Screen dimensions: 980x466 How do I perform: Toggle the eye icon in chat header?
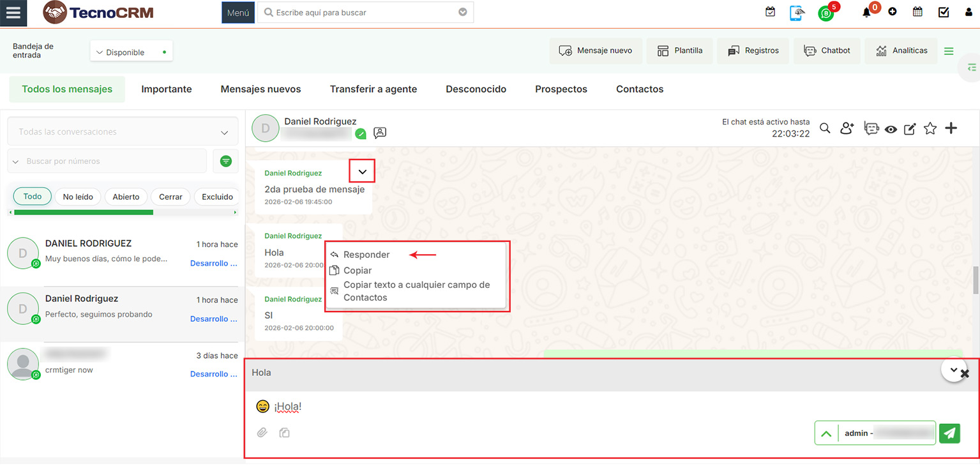click(x=891, y=129)
